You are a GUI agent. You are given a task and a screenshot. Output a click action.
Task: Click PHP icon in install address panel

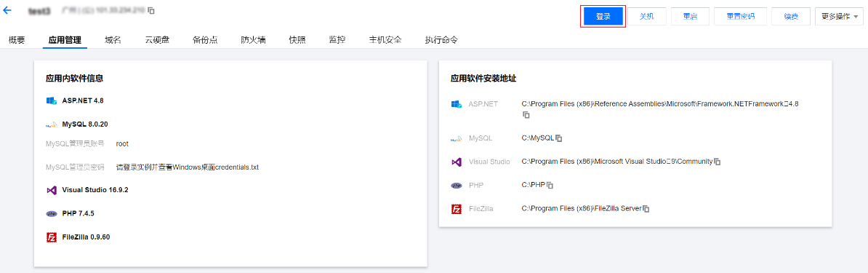pos(456,186)
